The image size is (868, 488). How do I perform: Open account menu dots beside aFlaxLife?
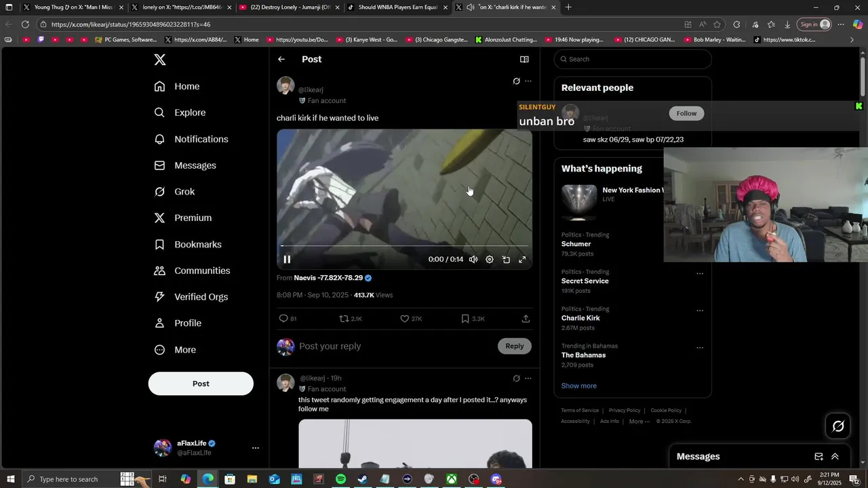click(255, 448)
